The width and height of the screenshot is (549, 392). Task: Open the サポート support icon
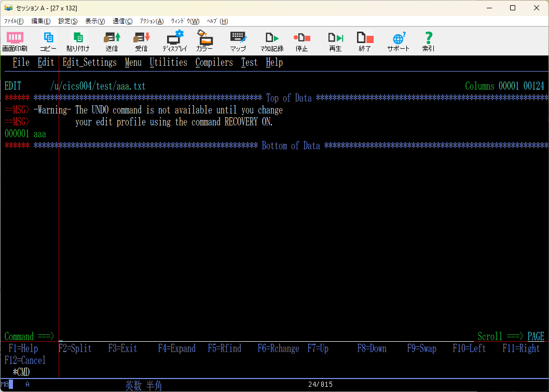[x=399, y=41]
